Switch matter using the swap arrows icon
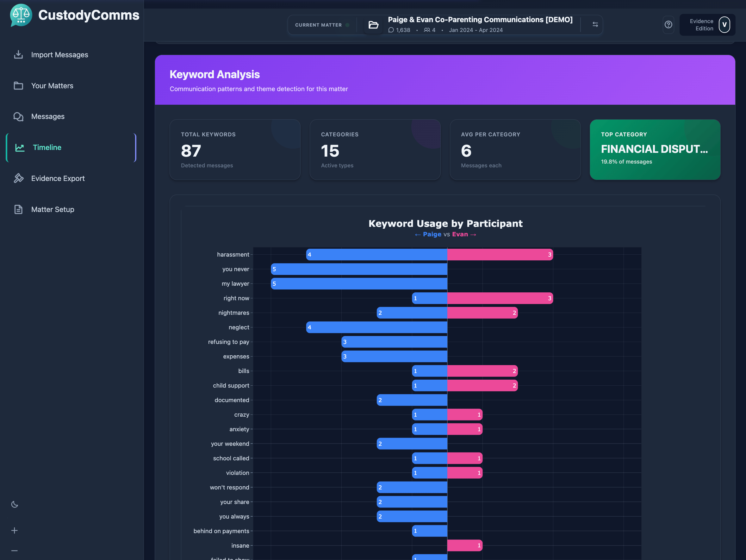Image resolution: width=746 pixels, height=560 pixels. click(x=595, y=25)
